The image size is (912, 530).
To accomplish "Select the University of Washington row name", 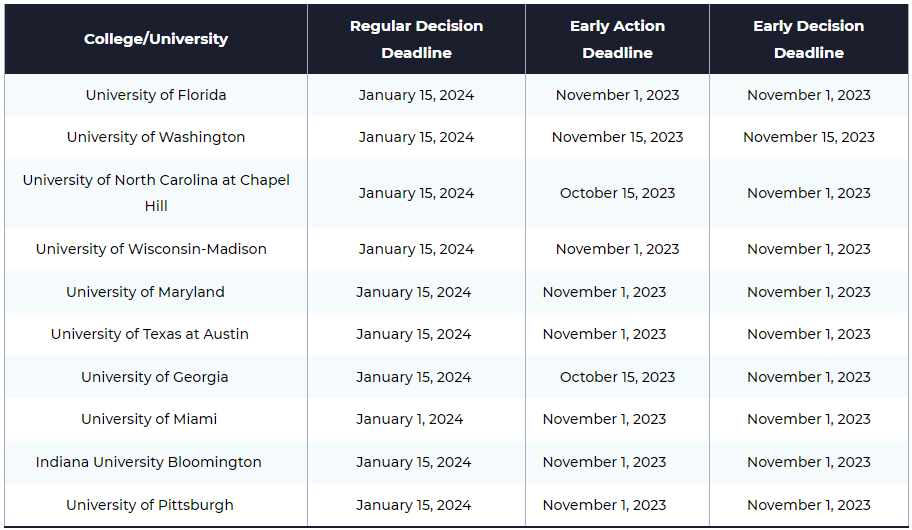I will (156, 137).
